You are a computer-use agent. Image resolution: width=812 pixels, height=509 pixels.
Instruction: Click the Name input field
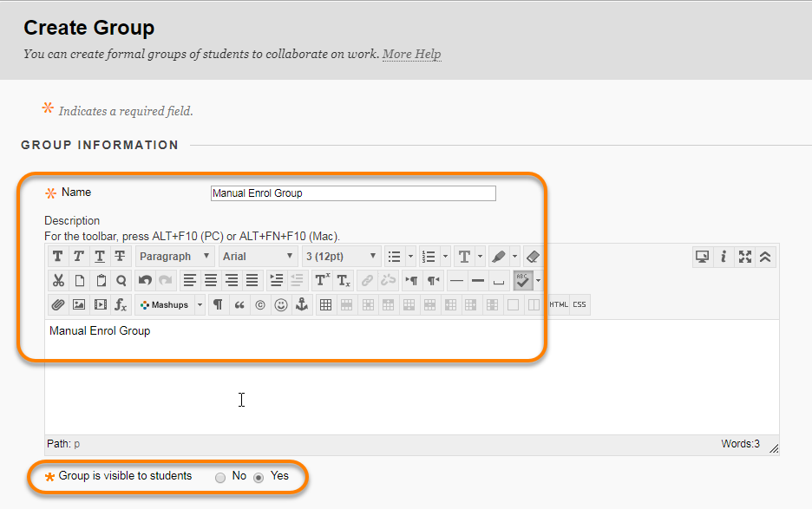tap(353, 193)
